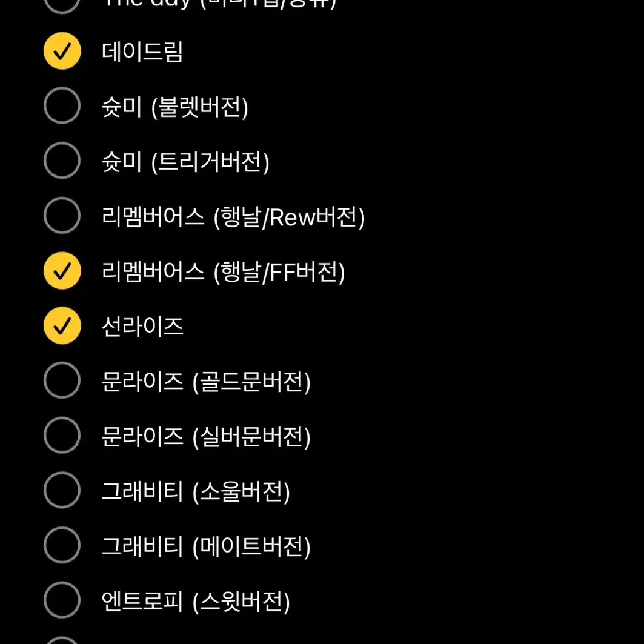Uncheck the 데이드림 checkbox
This screenshot has width=644, height=644.
point(62,51)
